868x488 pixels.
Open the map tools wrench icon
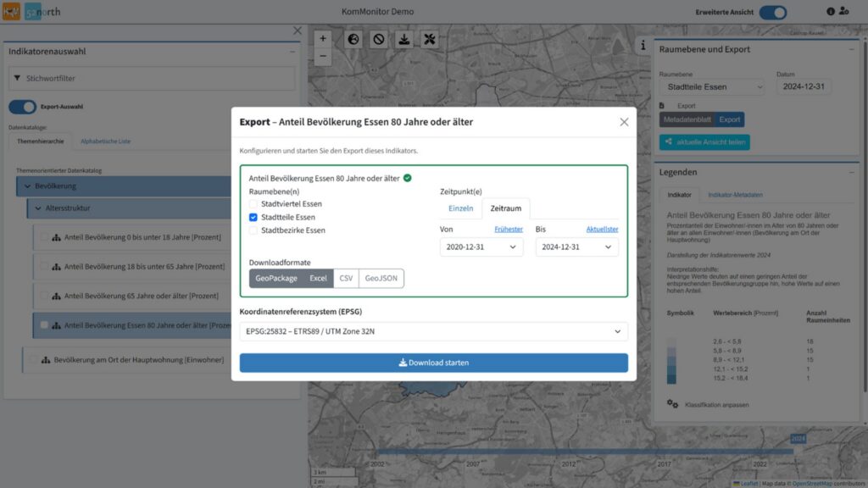430,39
